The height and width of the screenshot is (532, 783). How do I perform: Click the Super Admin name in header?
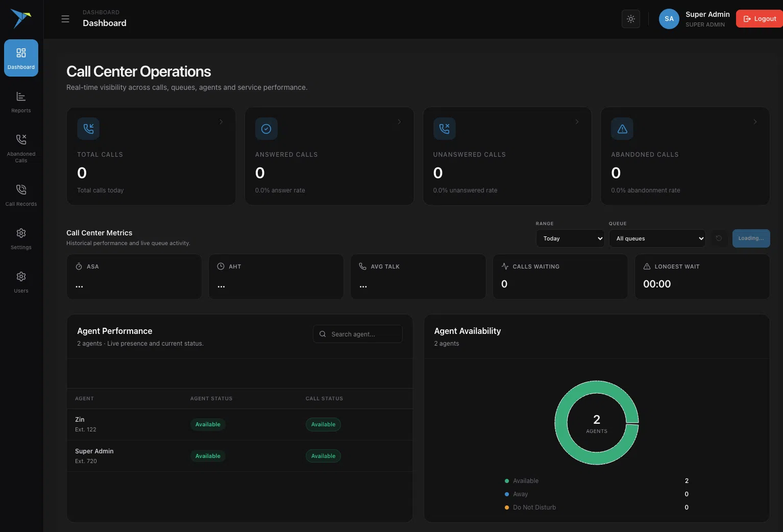point(707,14)
